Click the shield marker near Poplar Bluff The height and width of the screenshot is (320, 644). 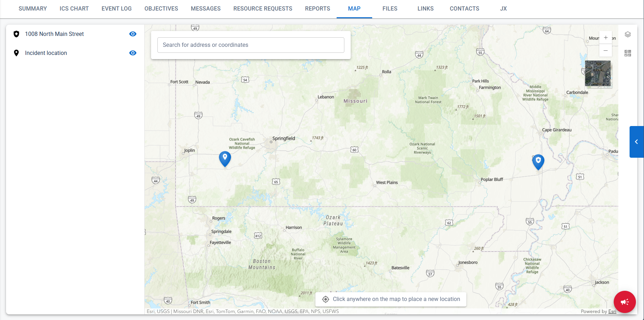click(538, 162)
